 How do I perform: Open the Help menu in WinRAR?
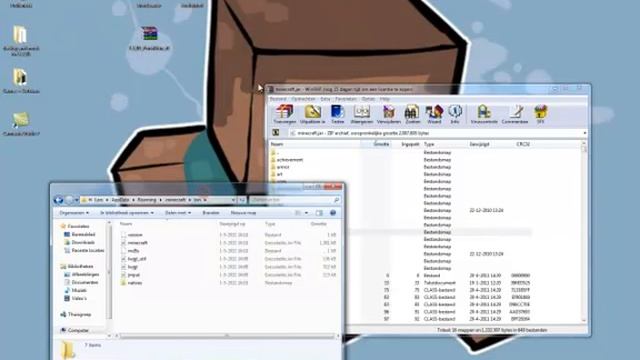pyautogui.click(x=385, y=99)
